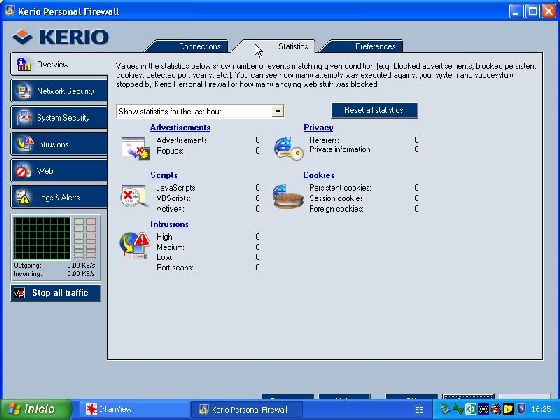
Task: Go to the Intrusions sidebar section
Action: click(59, 144)
